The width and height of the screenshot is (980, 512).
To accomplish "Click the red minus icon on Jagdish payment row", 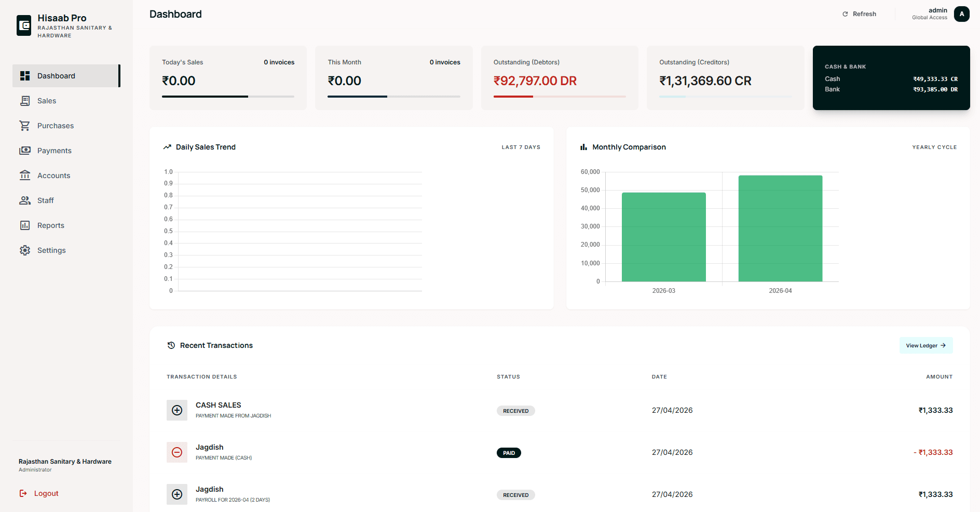I will 177,452.
